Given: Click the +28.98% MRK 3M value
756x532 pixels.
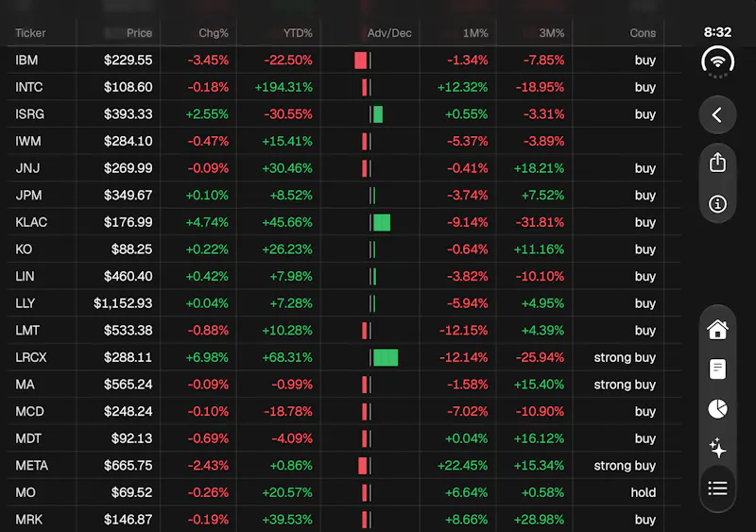Looking at the screenshot, I should coord(539,519).
